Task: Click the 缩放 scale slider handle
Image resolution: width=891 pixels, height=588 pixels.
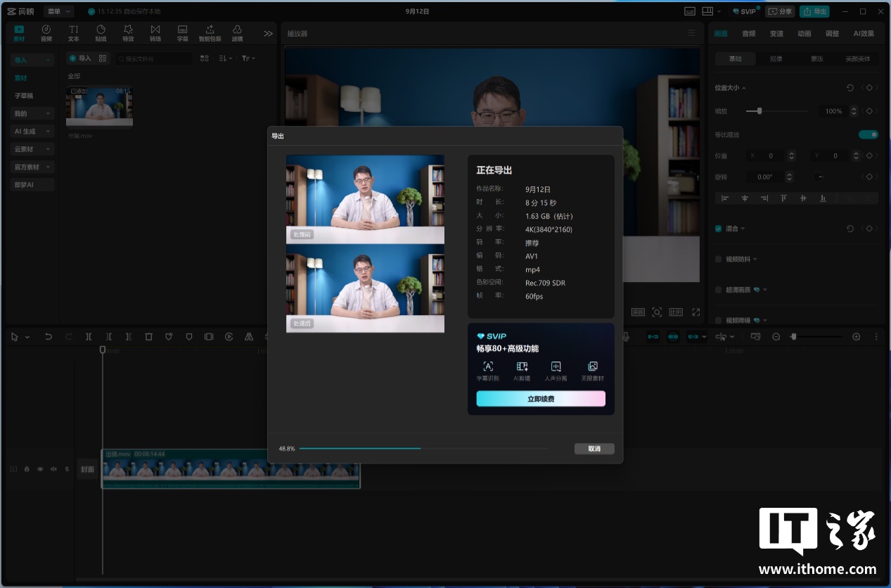Action: [759, 111]
